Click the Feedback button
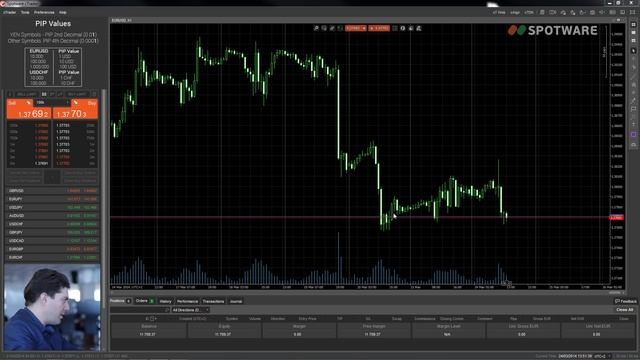This screenshot has height=360, width=640. pyautogui.click(x=626, y=301)
